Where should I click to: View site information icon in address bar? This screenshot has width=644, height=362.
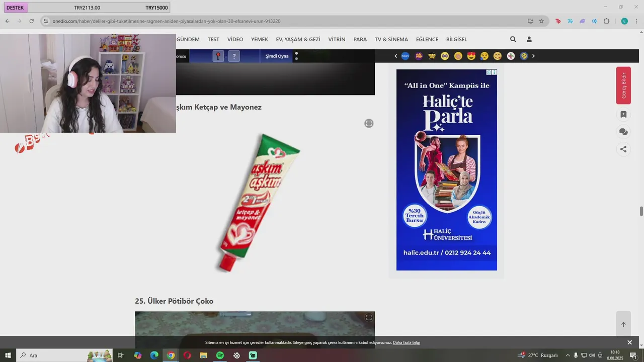pyautogui.click(x=46, y=21)
